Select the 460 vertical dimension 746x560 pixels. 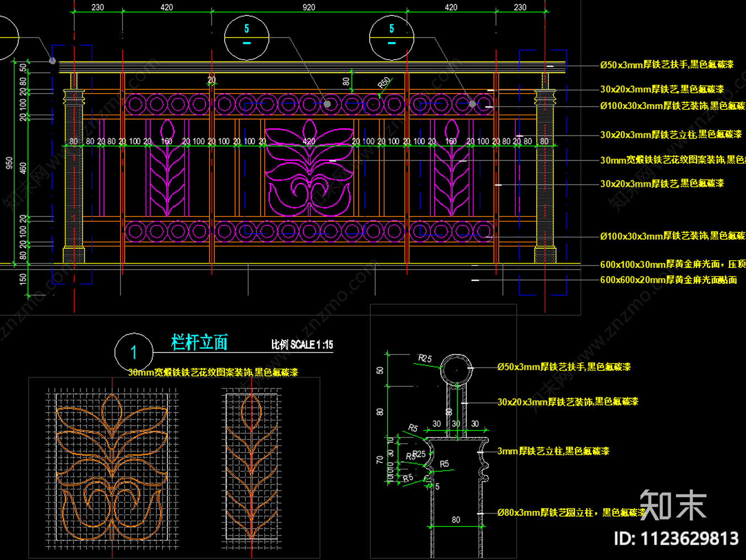pyautogui.click(x=23, y=168)
